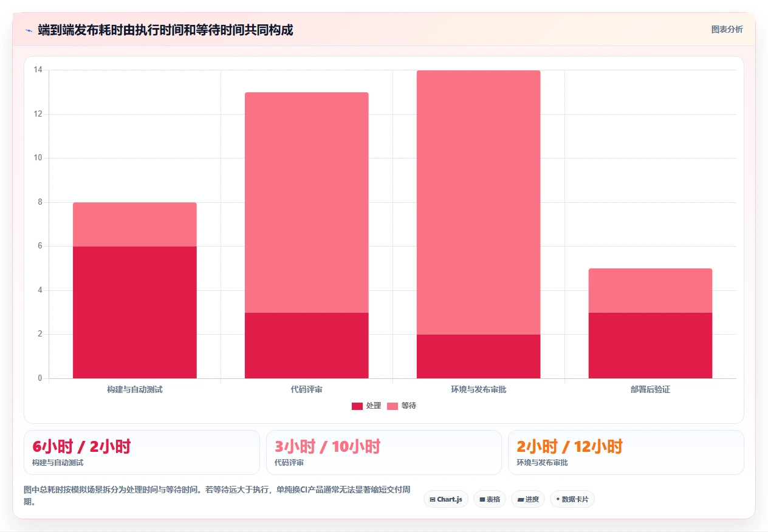The height and width of the screenshot is (532, 768).
Task: Click the 代码评审 x-axis label
Action: tap(307, 389)
